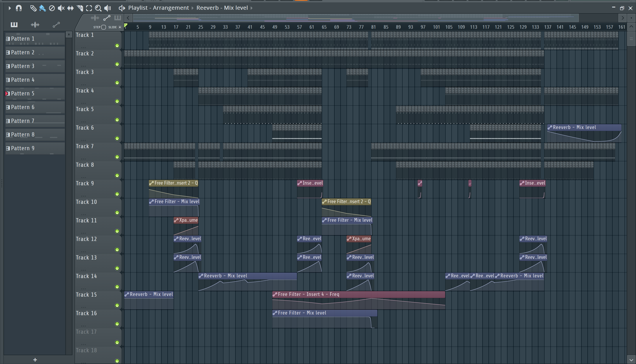Expand the arrow after Reeverb - Mix level

[x=252, y=8]
